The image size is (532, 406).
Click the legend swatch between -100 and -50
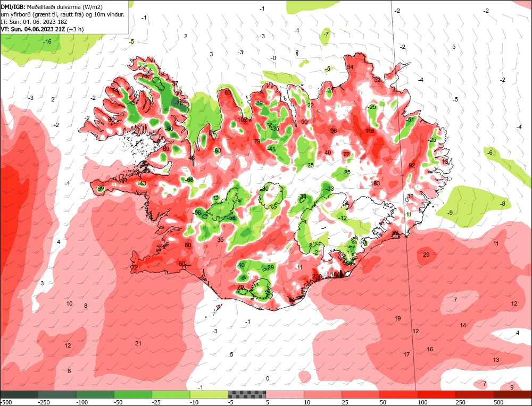point(95,394)
